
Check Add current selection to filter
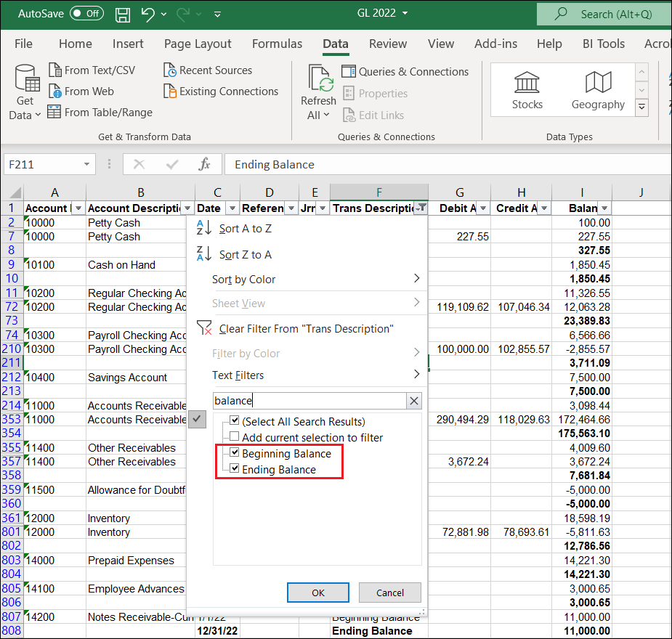pyautogui.click(x=235, y=436)
